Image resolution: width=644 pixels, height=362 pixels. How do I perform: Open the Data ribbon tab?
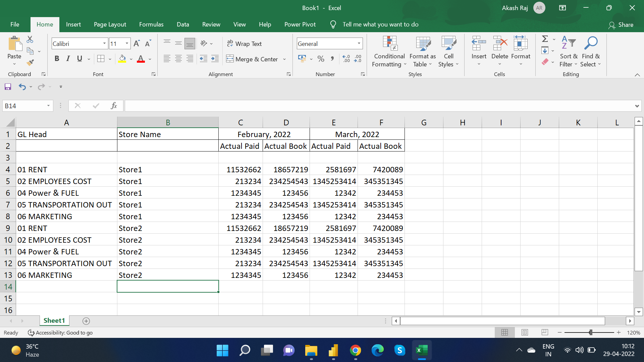pos(183,24)
